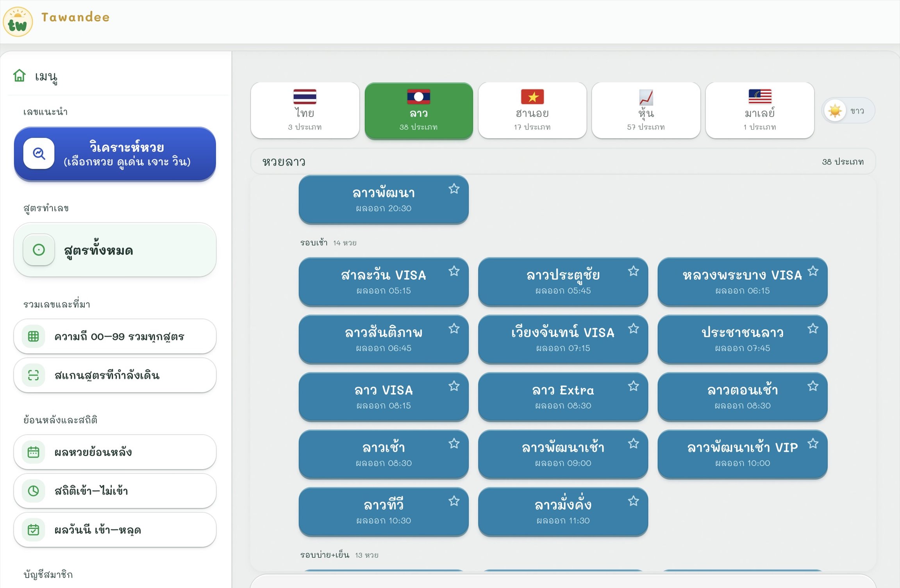Click the scan icon for สแกนสูตรที่กำลังเดิน
This screenshot has height=588, width=900.
tap(34, 375)
